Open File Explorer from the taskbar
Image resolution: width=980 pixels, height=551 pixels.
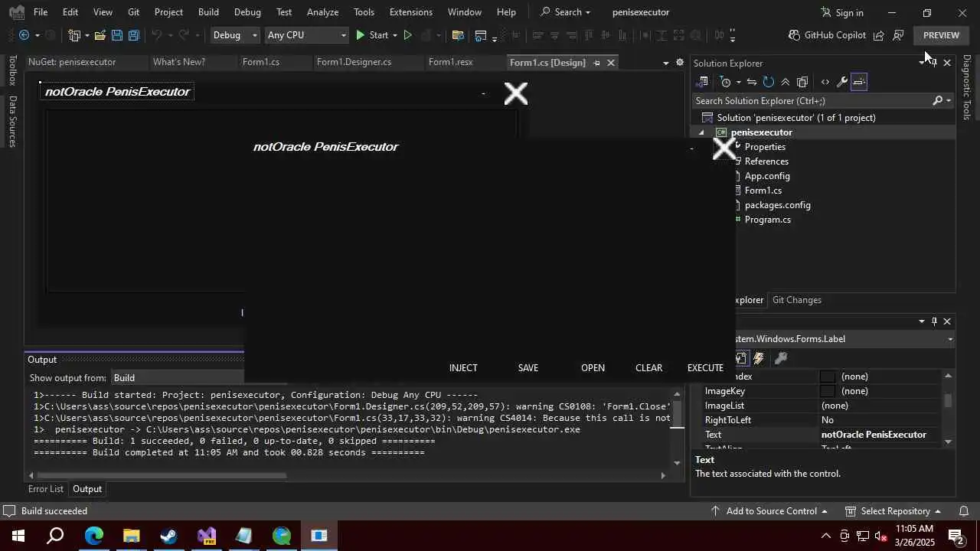pyautogui.click(x=131, y=536)
